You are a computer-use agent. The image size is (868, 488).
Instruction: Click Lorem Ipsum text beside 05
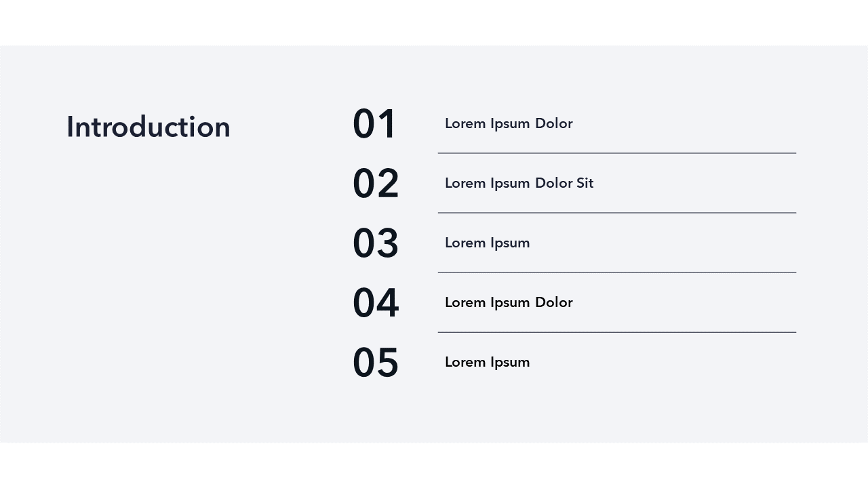487,363
